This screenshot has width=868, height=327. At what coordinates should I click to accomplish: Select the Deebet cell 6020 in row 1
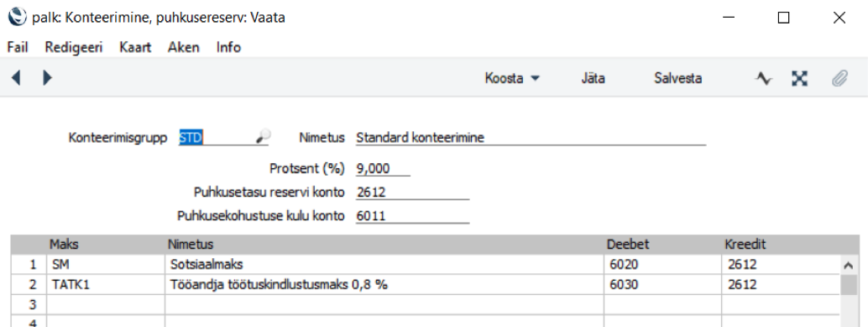point(662,265)
